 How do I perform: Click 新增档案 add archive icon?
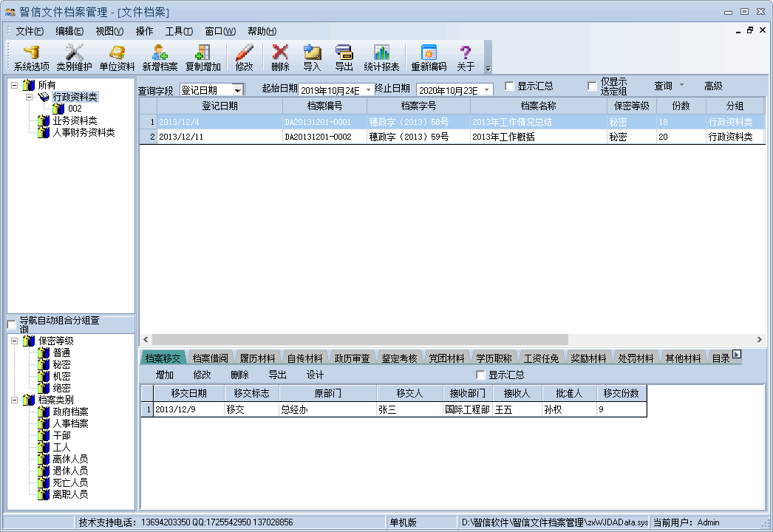pyautogui.click(x=160, y=57)
